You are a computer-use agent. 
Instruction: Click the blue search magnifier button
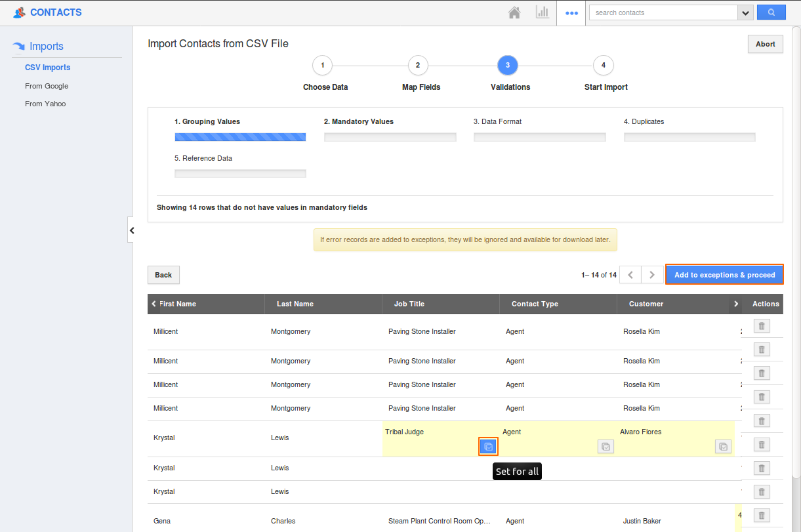click(x=771, y=12)
